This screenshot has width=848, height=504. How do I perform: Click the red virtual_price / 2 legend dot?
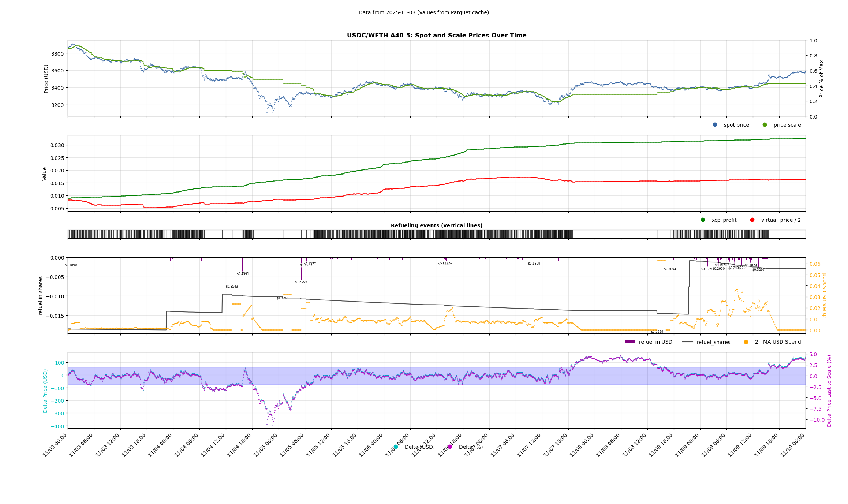752,220
